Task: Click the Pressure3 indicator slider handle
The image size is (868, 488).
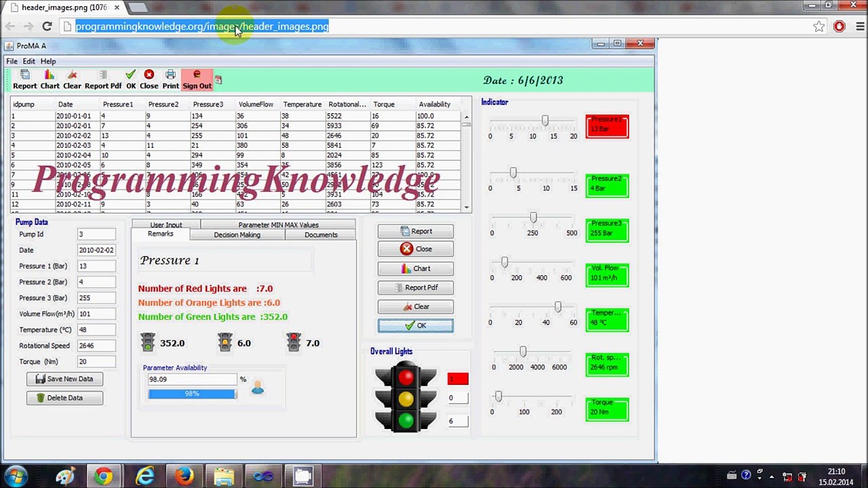Action: tap(533, 217)
